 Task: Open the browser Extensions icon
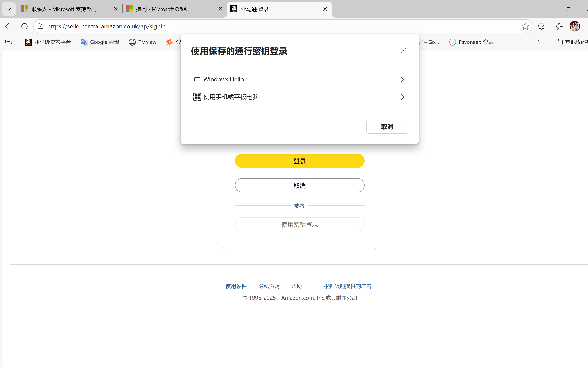[541, 26]
